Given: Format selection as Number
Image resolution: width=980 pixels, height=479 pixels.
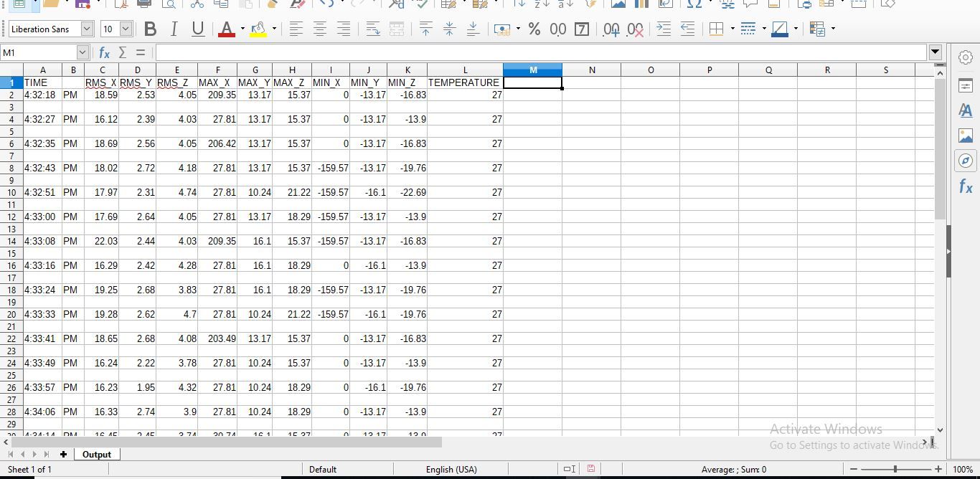Looking at the screenshot, I should (557, 29).
